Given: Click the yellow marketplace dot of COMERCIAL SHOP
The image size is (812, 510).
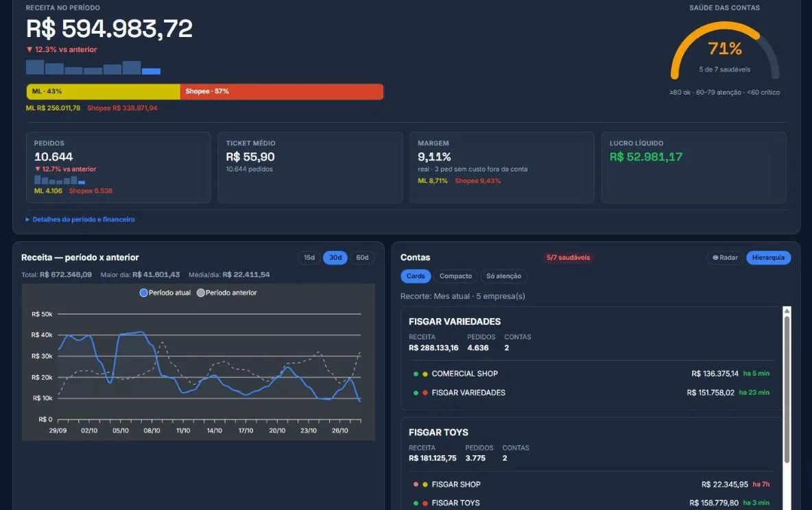Looking at the screenshot, I should point(425,374).
